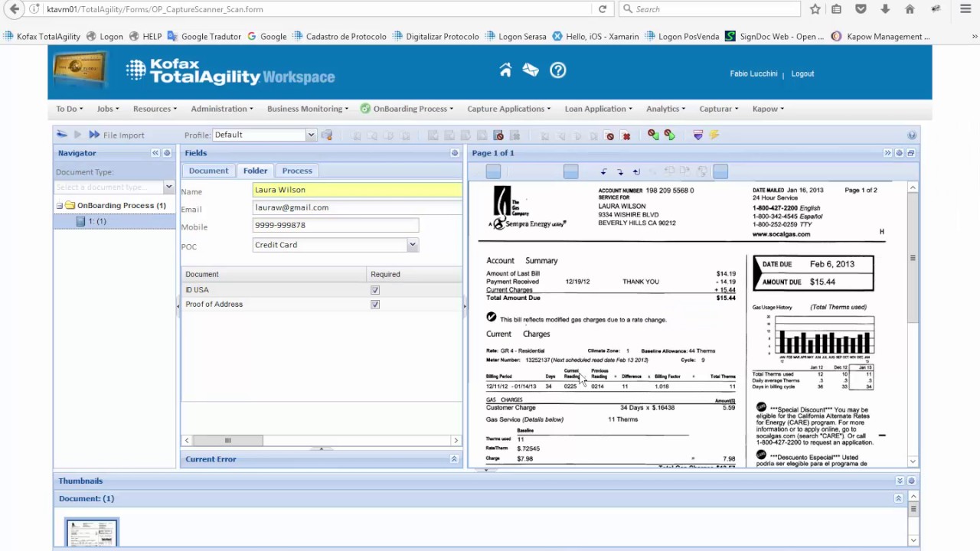This screenshot has height=551, width=980.
Task: Open the Google Tradutor bookmark
Action: (204, 36)
